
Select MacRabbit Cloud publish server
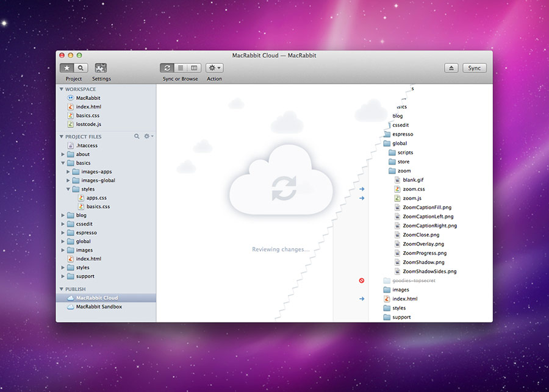click(x=106, y=298)
